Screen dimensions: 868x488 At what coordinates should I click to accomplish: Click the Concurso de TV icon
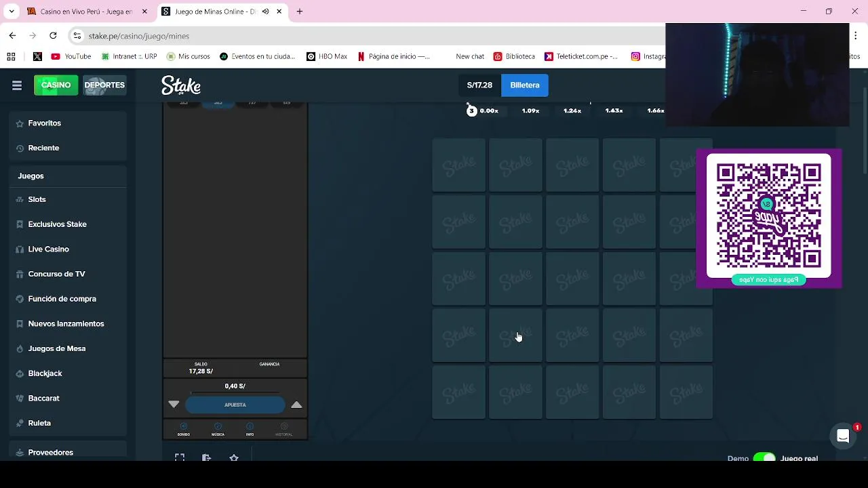[x=20, y=274]
